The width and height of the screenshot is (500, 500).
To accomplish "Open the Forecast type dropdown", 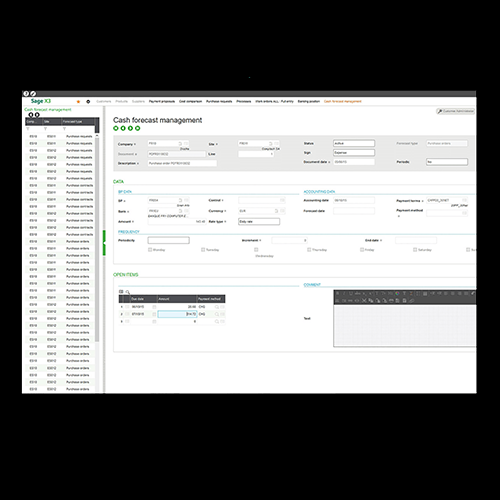I will (x=447, y=143).
